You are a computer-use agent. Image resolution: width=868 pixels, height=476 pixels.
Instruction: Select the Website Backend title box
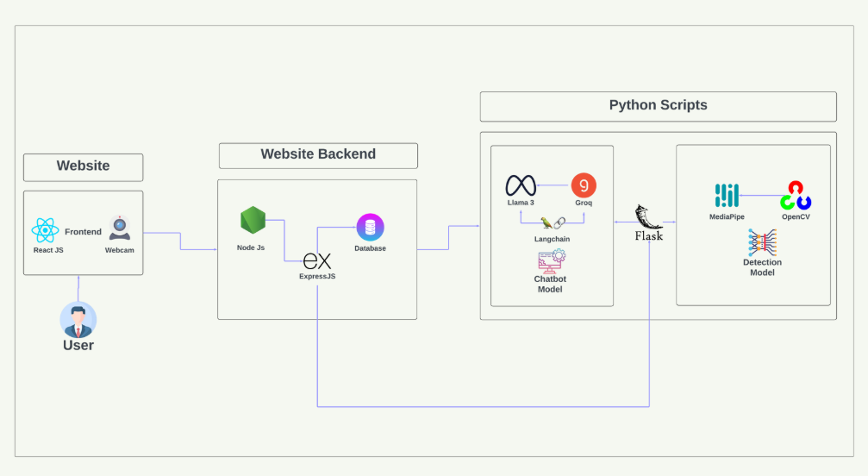pyautogui.click(x=318, y=155)
